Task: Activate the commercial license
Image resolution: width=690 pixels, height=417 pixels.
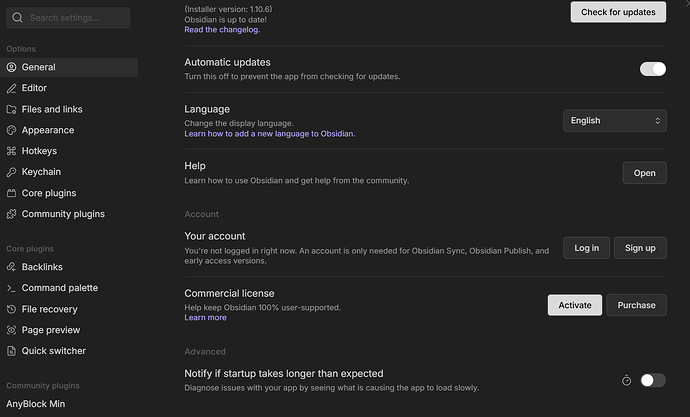Action: pyautogui.click(x=574, y=305)
